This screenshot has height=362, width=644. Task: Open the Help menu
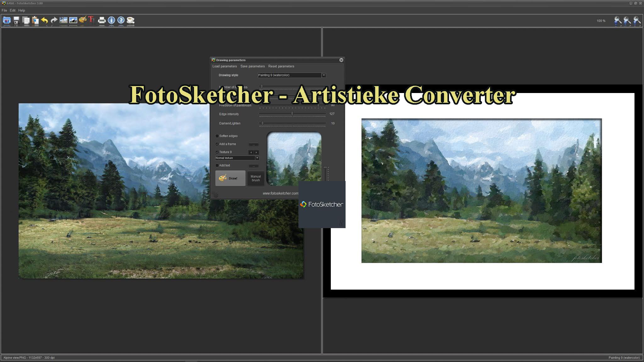click(22, 10)
